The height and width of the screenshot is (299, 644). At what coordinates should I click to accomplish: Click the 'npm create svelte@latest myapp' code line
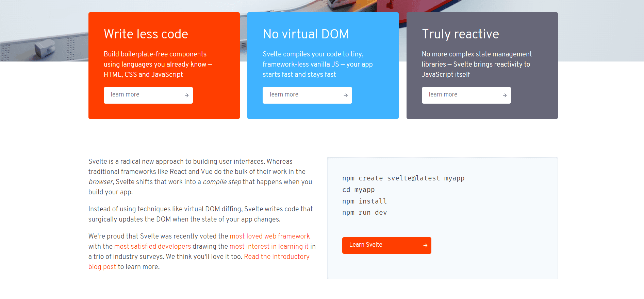tap(403, 178)
